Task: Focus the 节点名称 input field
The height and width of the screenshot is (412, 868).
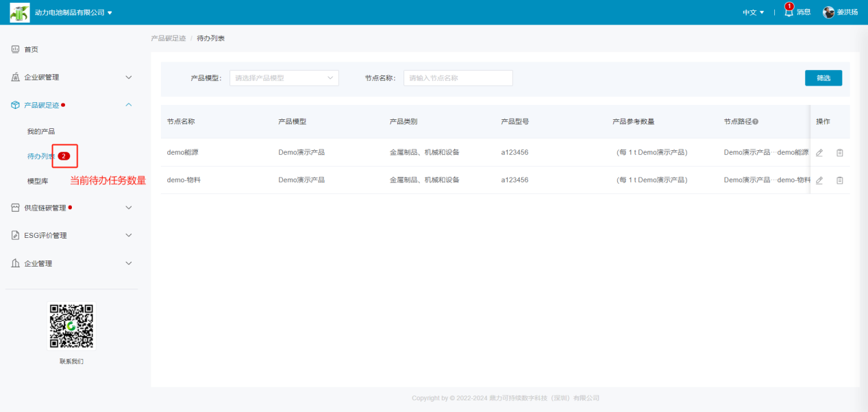Action: pyautogui.click(x=458, y=78)
